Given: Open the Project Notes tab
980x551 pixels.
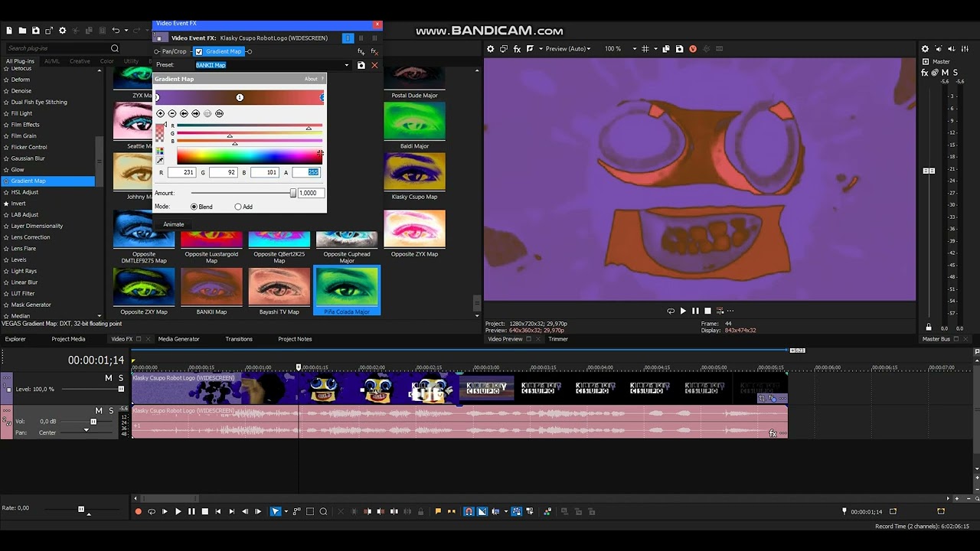Looking at the screenshot, I should pyautogui.click(x=295, y=339).
